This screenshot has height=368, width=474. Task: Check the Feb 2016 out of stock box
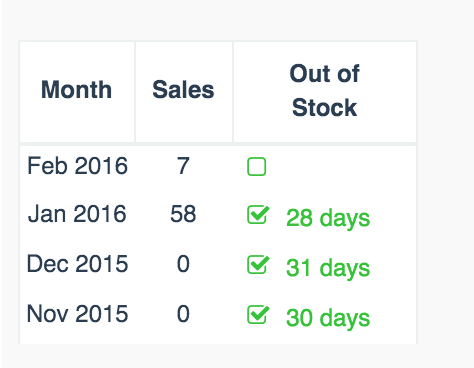click(256, 166)
